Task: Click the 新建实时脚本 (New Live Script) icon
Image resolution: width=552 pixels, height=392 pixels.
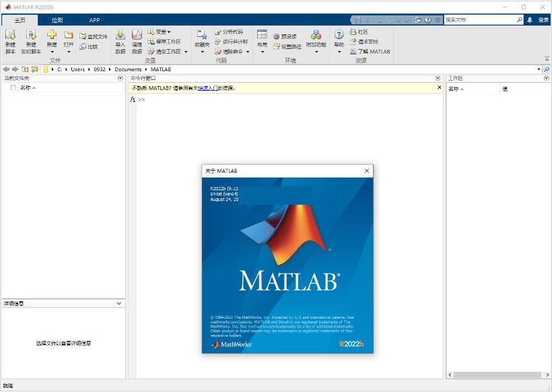Action: coord(31,34)
